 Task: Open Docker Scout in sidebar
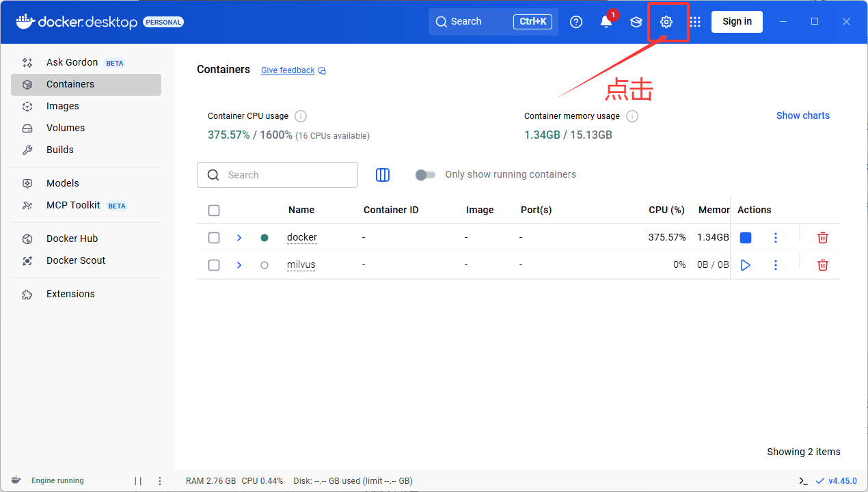pyautogui.click(x=86, y=261)
